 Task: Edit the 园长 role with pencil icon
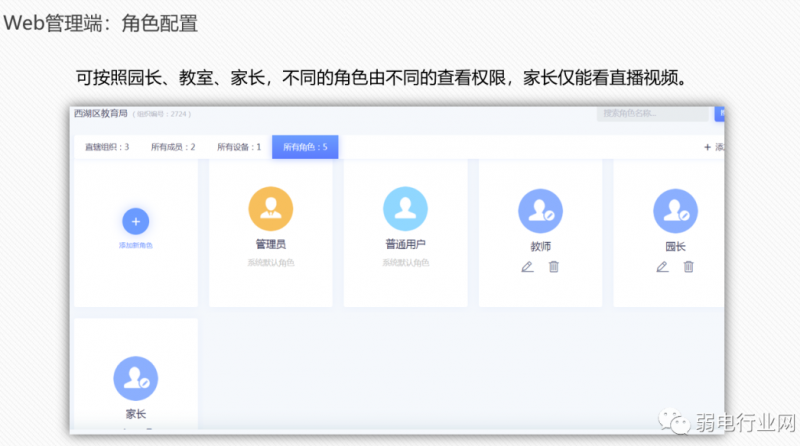pyautogui.click(x=662, y=266)
